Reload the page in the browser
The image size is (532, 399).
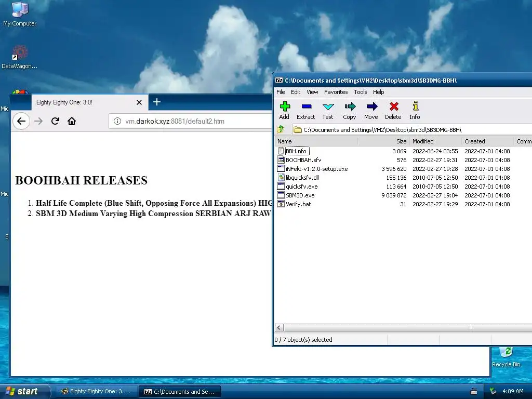coord(55,121)
